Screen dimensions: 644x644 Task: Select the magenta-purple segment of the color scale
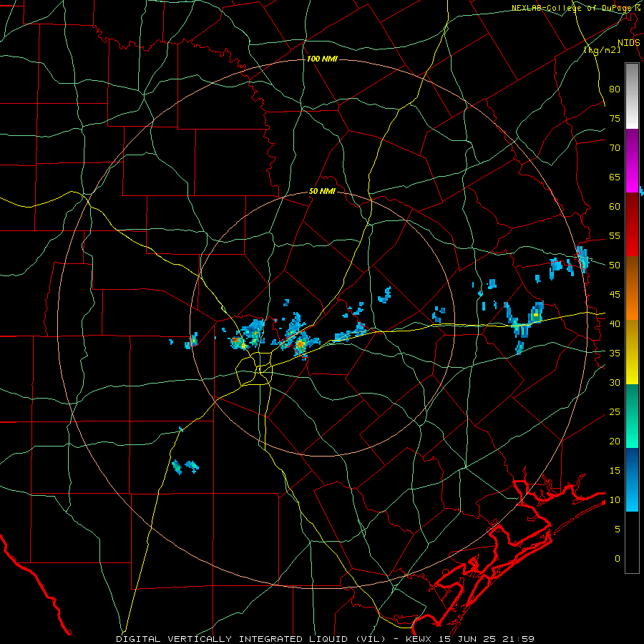(x=632, y=161)
